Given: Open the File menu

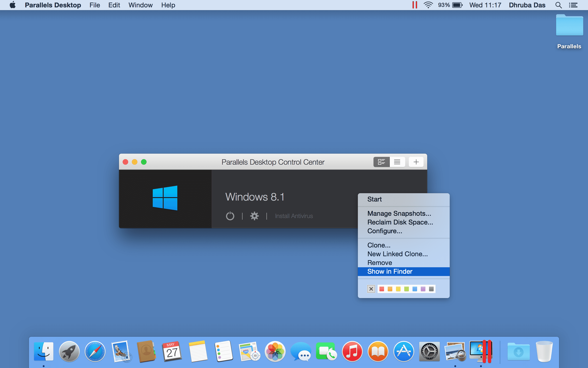Looking at the screenshot, I should (95, 5).
